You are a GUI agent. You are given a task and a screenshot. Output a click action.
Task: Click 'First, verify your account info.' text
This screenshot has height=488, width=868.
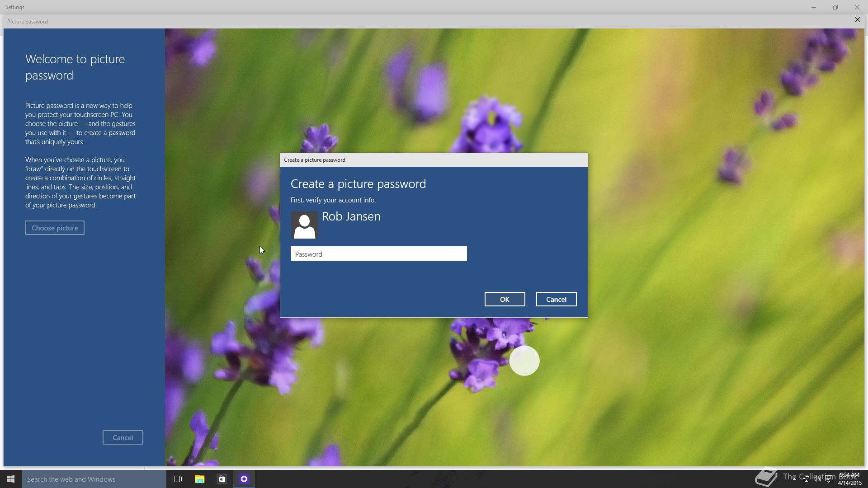(x=333, y=200)
